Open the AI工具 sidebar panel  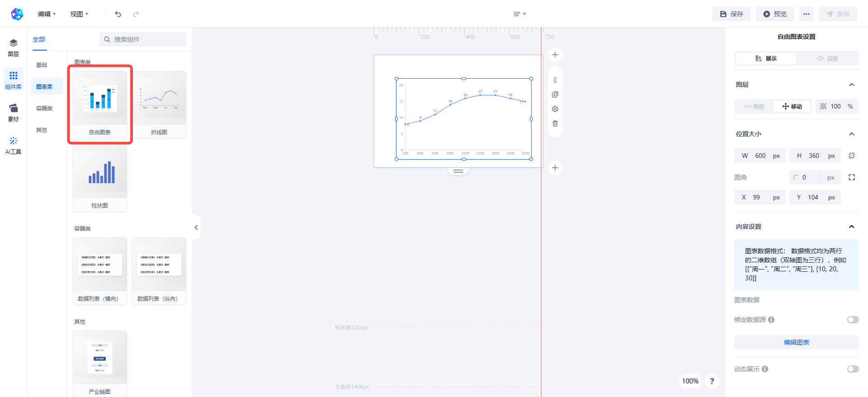(14, 145)
